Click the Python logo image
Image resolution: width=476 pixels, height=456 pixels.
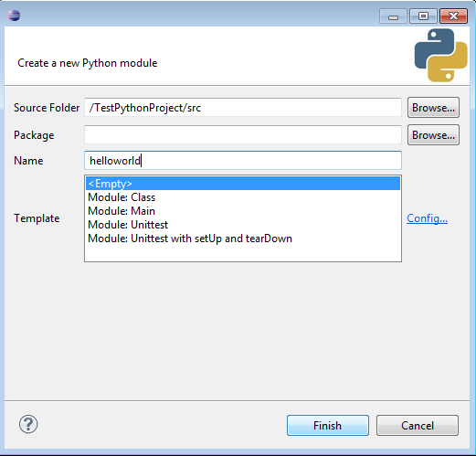pos(440,55)
